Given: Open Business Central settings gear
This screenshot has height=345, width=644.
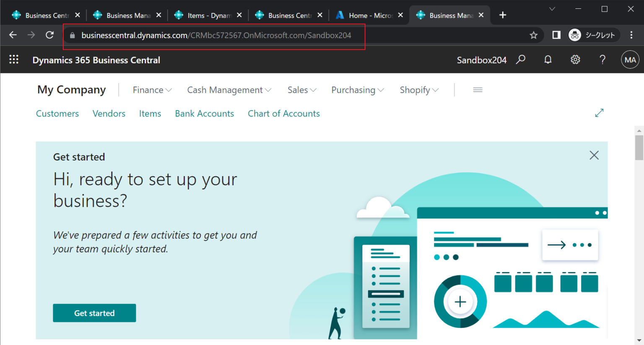Looking at the screenshot, I should pyautogui.click(x=575, y=60).
